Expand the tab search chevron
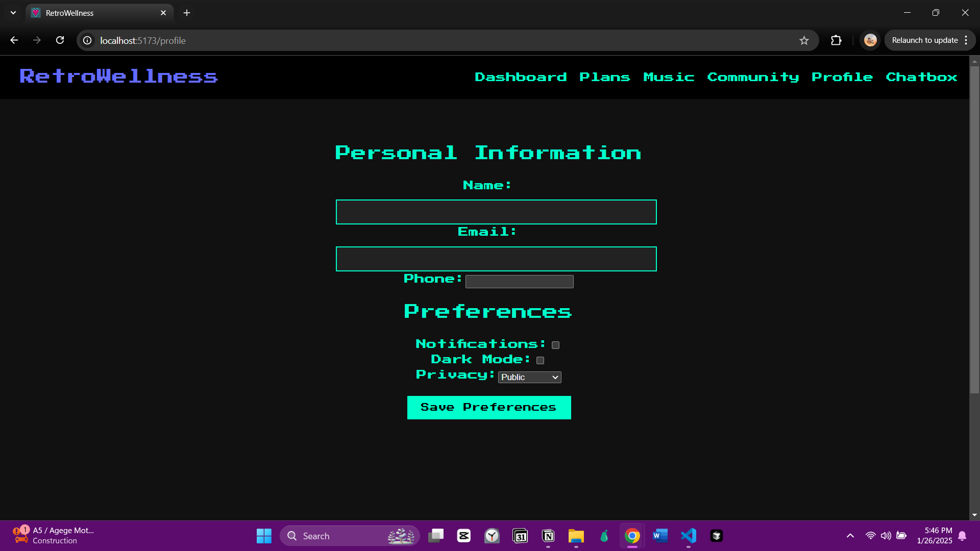Viewport: 980px width, 551px height. (13, 13)
